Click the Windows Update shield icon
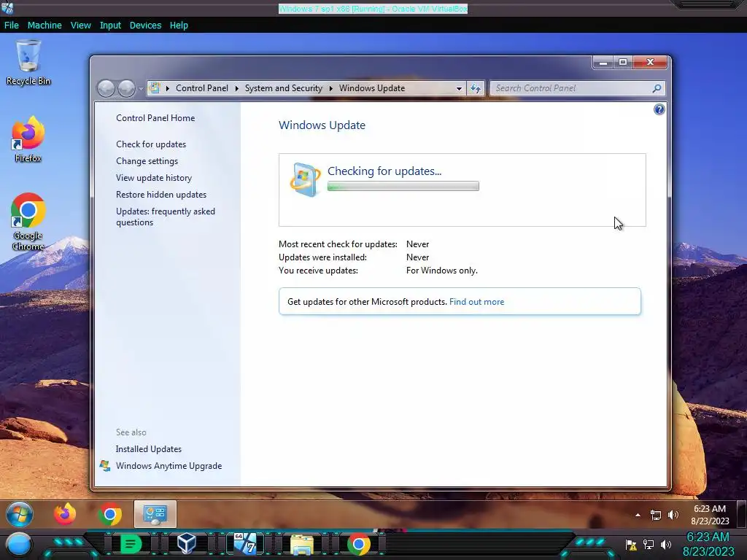Screen dimensions: 747x560 pyautogui.click(x=305, y=179)
